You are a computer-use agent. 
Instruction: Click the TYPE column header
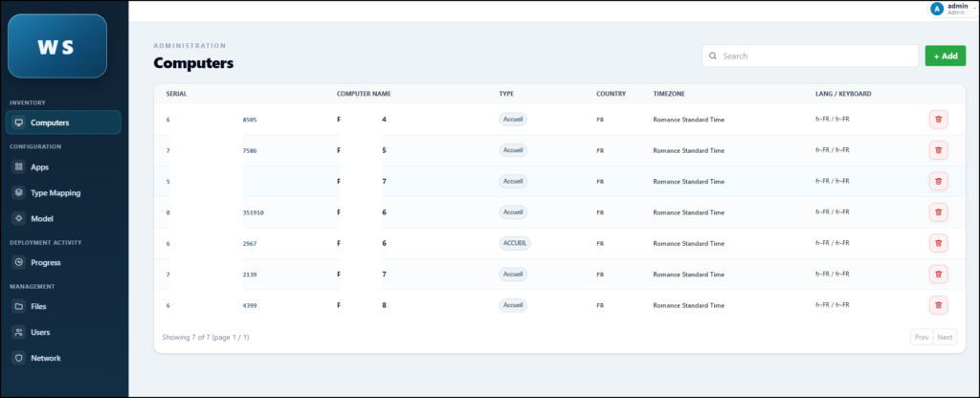coord(506,94)
